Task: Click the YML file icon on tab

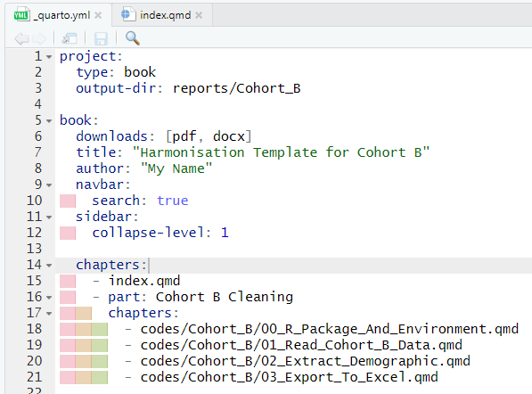Action: tap(21, 15)
